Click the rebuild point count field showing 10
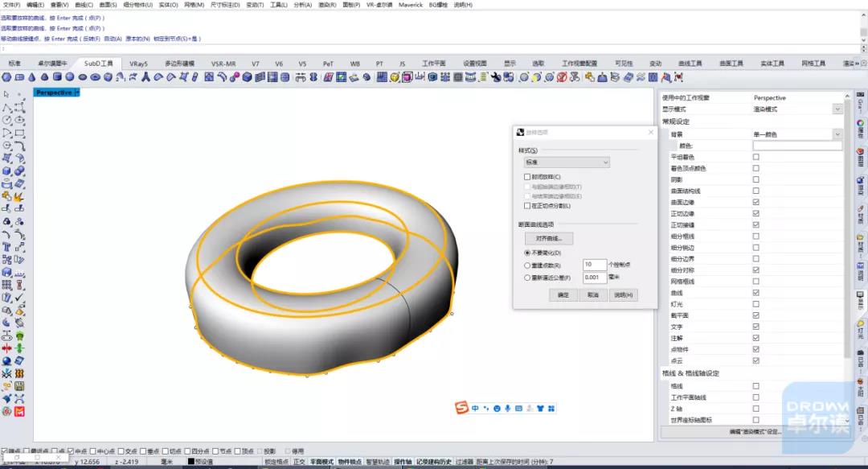The height and width of the screenshot is (469, 868). coord(595,265)
